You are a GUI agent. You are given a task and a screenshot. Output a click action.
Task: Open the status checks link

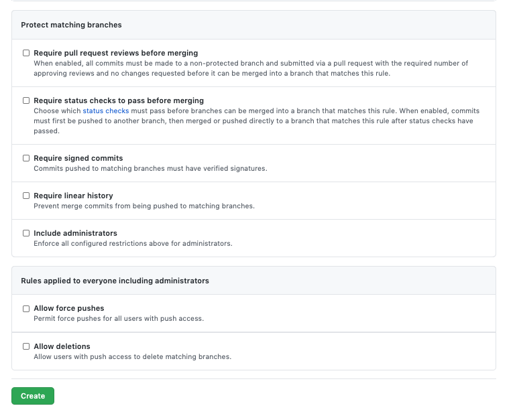(x=105, y=111)
